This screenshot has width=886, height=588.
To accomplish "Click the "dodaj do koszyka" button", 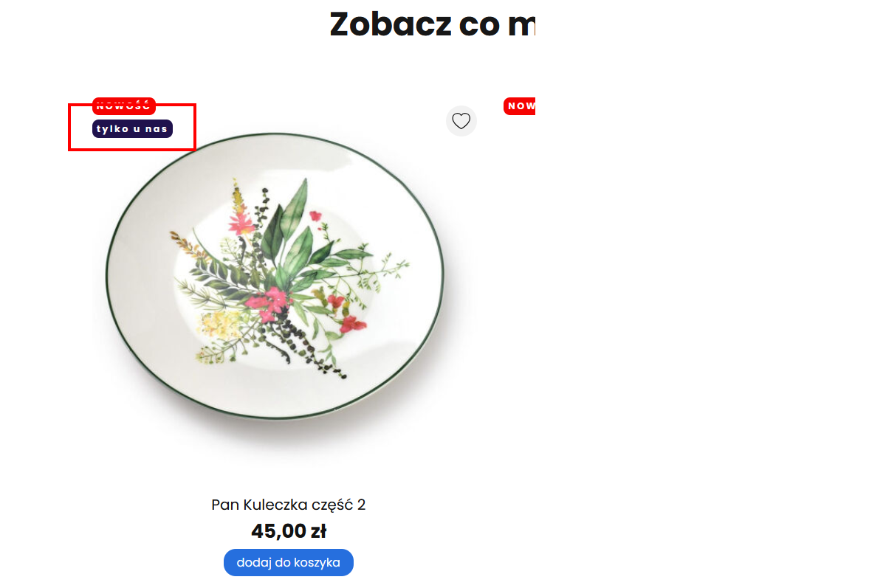I will click(288, 562).
